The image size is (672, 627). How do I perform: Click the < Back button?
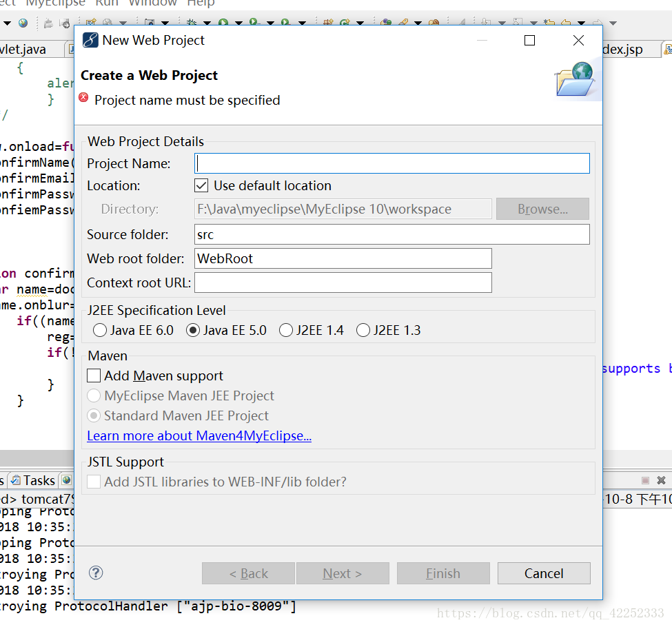point(249,573)
